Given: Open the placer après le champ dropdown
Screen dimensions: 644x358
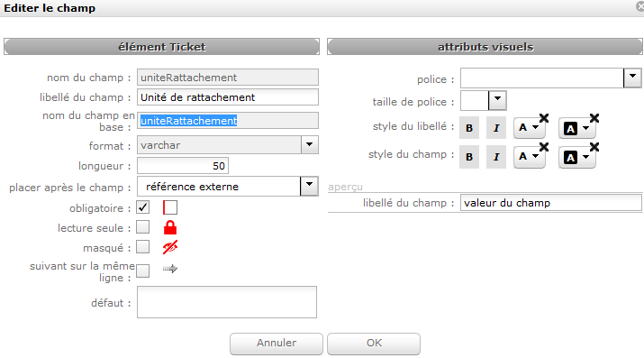Looking at the screenshot, I should (309, 186).
